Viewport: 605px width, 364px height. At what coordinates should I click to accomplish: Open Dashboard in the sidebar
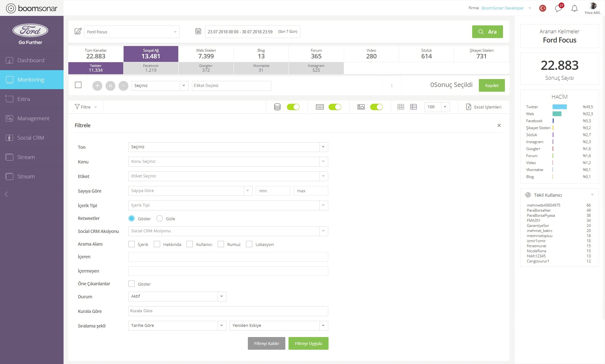pos(32,60)
